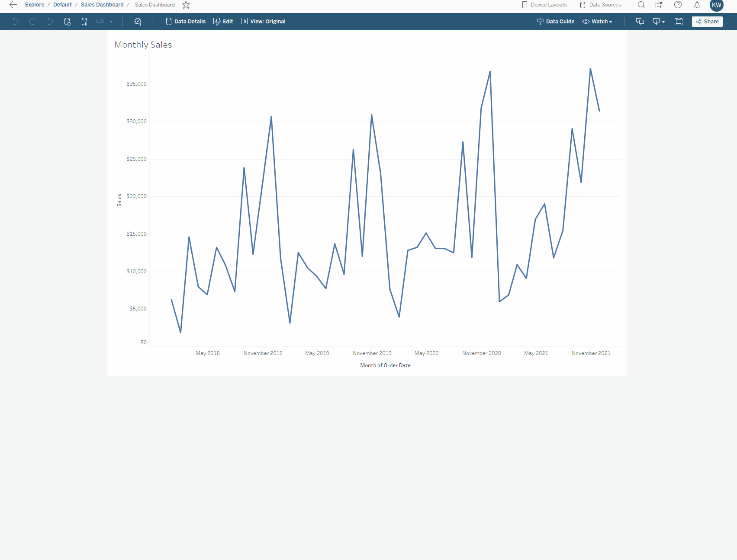Viewport: 737px width, 560px height.
Task: Click the Month of Order Date axis title
Action: pyautogui.click(x=386, y=365)
